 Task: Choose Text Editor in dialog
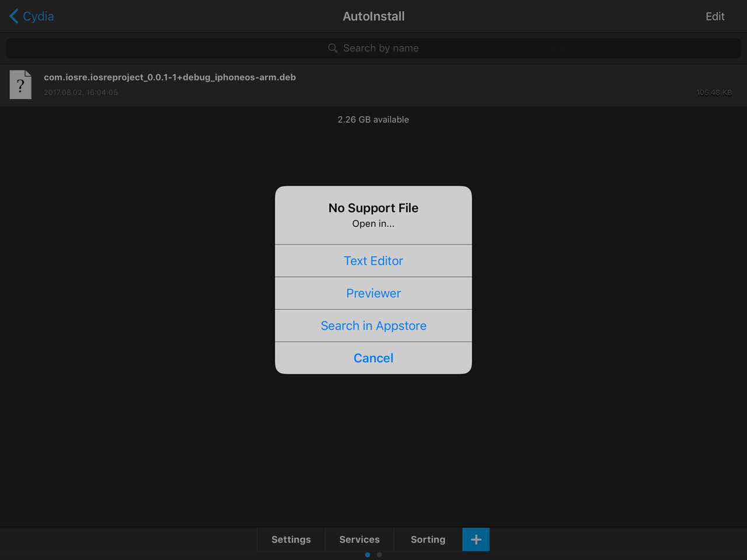click(373, 261)
